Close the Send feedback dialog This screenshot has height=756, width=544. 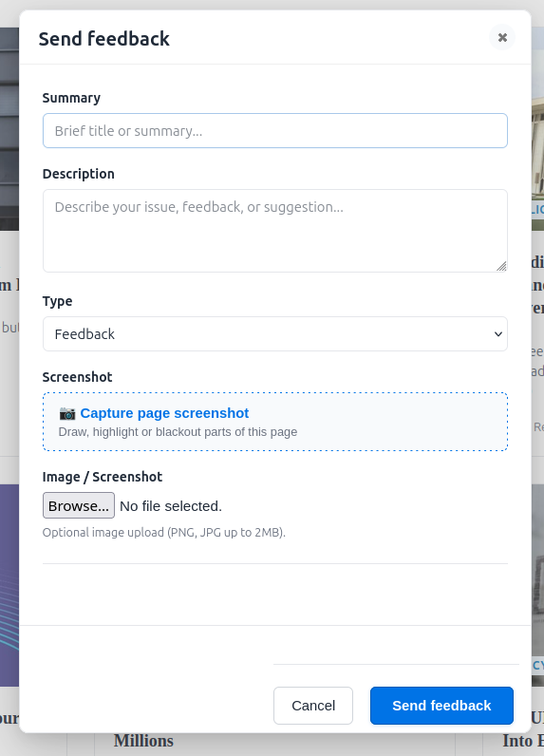point(502,38)
